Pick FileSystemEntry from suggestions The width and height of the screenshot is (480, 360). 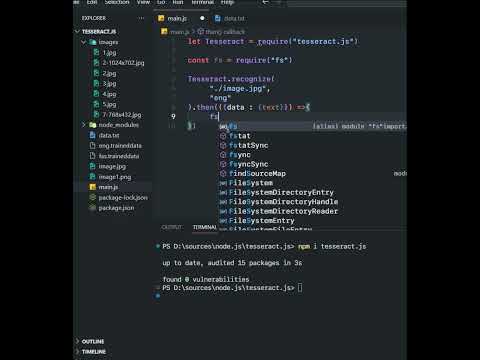tap(262, 220)
